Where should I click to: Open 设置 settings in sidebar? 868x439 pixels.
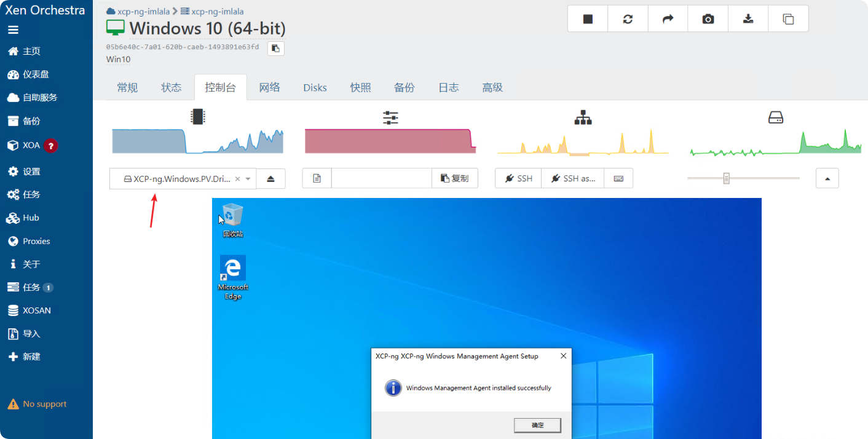coord(24,172)
